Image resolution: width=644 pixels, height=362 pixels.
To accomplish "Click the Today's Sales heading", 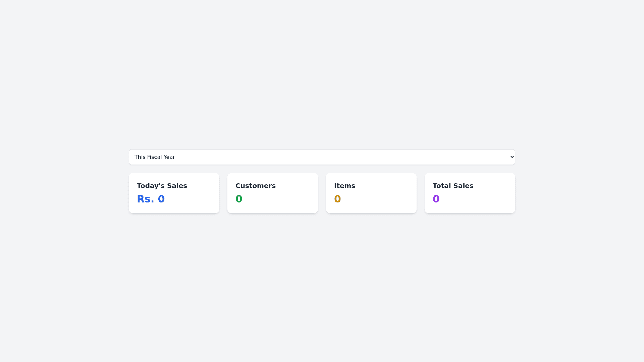I will pyautogui.click(x=162, y=186).
